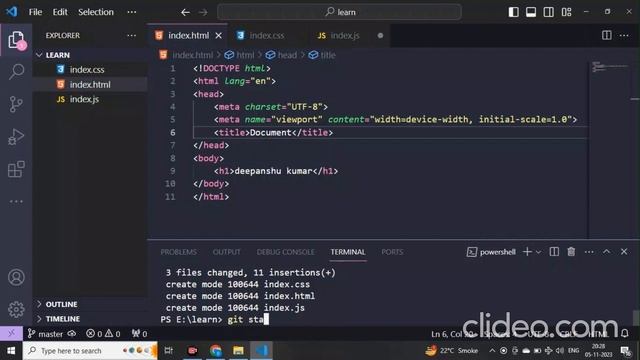This screenshot has width=640, height=360.
Task: Click the learn command center search box
Action: (x=340, y=12)
